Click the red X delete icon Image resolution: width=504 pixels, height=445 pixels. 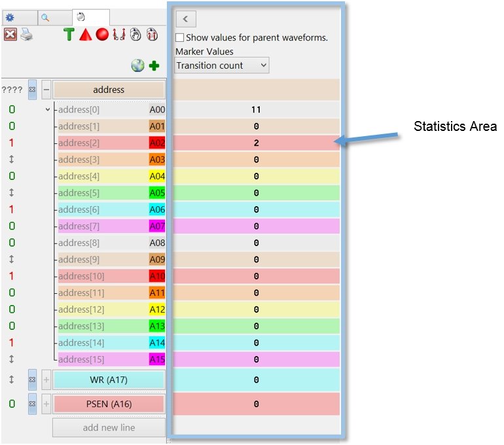pos(10,35)
